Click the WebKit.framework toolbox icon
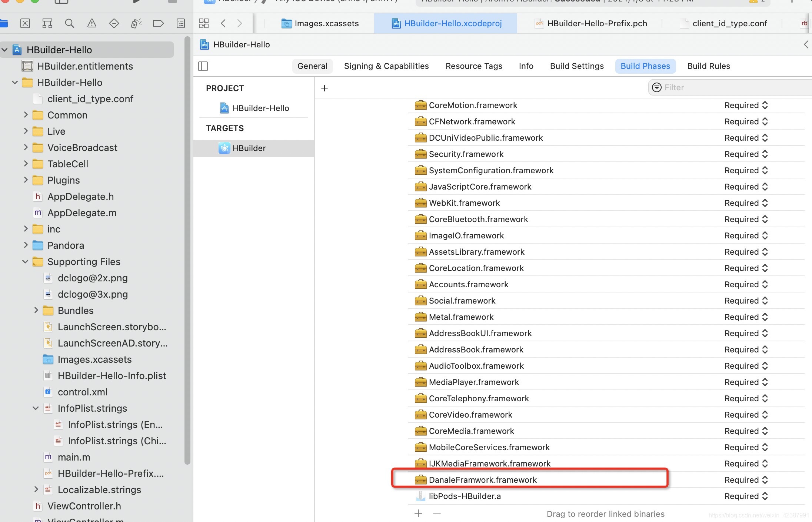The width and height of the screenshot is (812, 522). pyautogui.click(x=420, y=203)
